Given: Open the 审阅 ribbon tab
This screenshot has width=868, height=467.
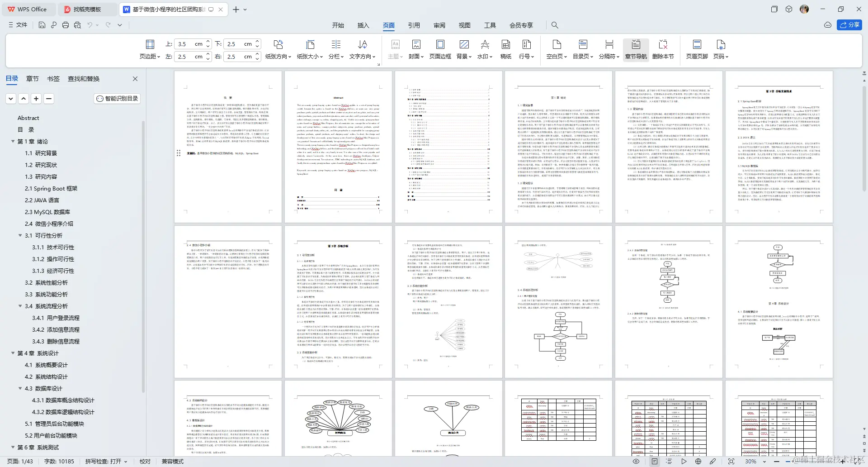Looking at the screenshot, I should click(439, 25).
